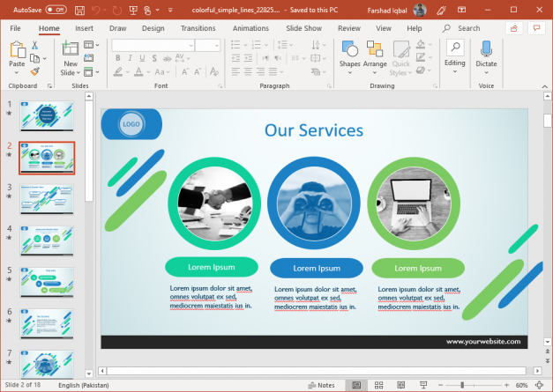
Task: Click the Paste clipboard icon
Action: (x=17, y=49)
